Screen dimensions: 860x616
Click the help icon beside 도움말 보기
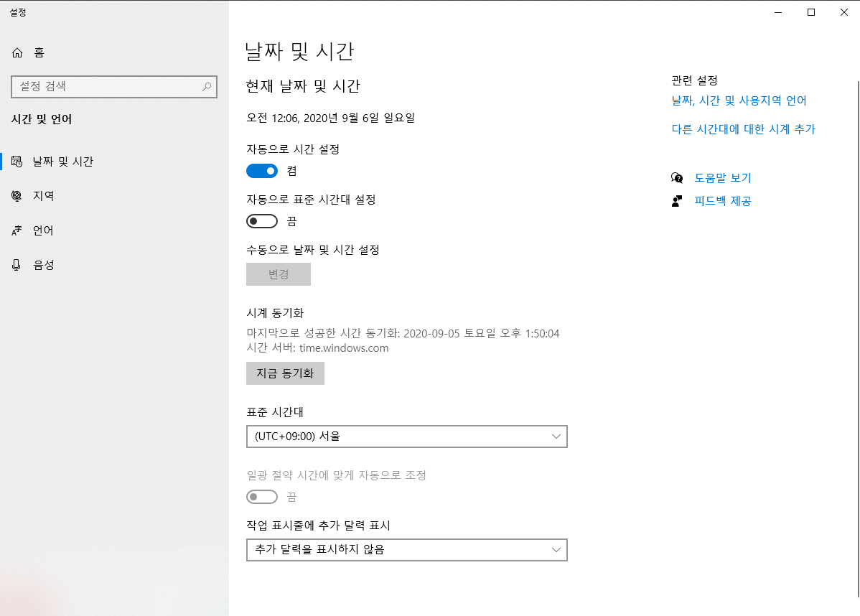(x=677, y=178)
